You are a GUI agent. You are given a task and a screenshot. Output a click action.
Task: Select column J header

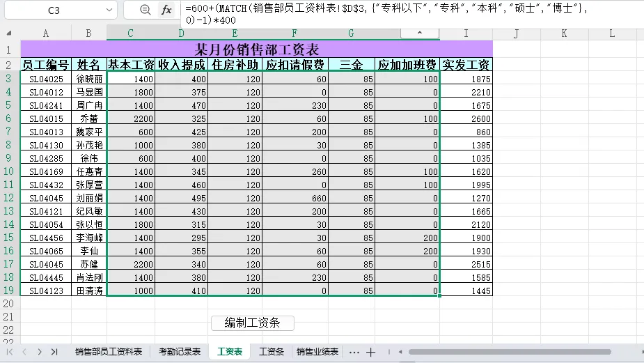click(517, 33)
